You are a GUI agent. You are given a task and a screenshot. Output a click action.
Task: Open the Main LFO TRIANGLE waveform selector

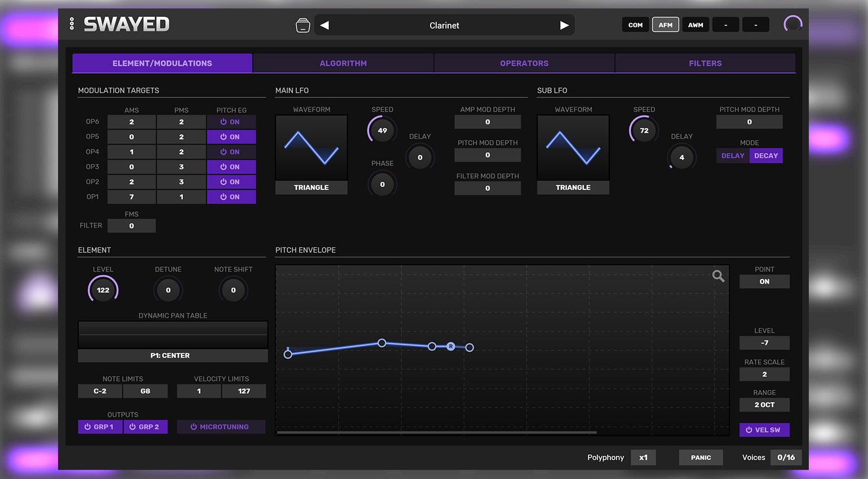pyautogui.click(x=311, y=188)
